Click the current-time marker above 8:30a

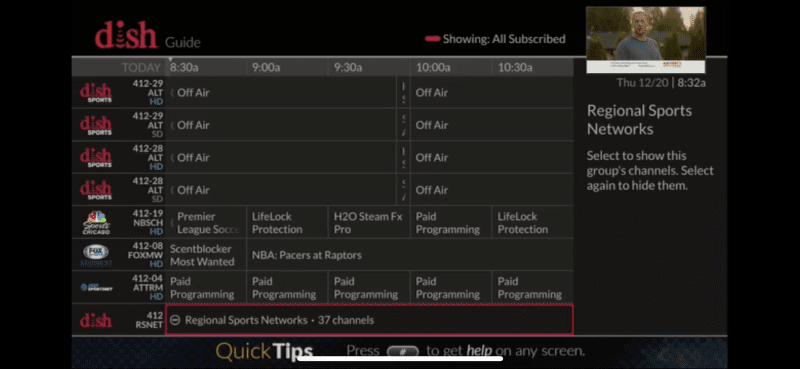click(170, 59)
